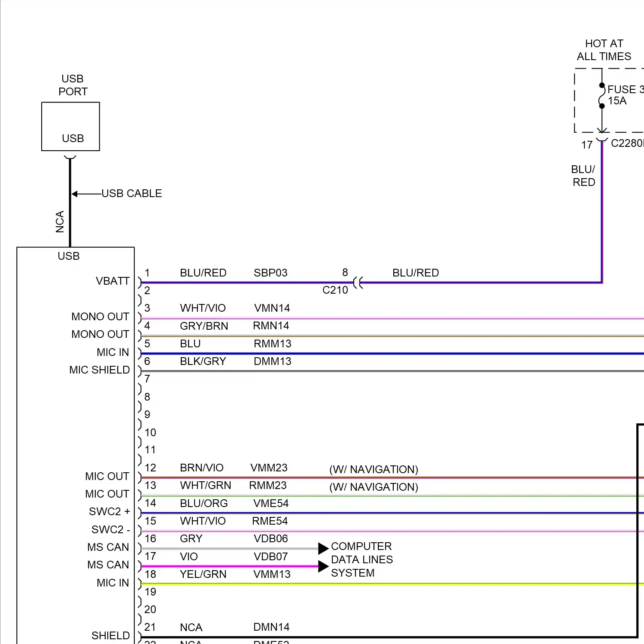Click the C210 connector label

[335, 290]
